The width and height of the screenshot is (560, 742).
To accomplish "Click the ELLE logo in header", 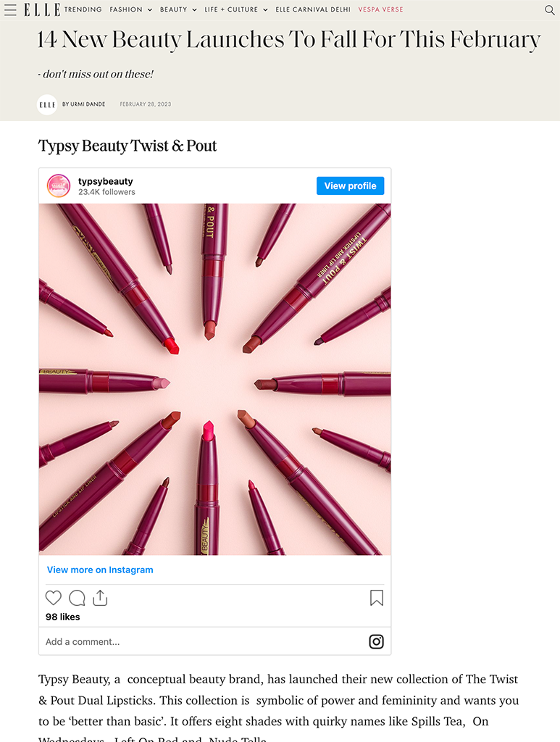I will pos(41,10).
